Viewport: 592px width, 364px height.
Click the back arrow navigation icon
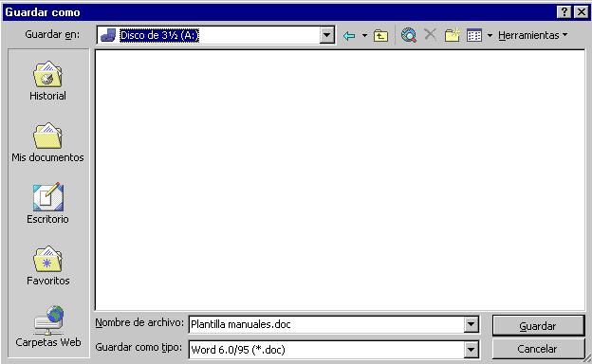coord(349,36)
